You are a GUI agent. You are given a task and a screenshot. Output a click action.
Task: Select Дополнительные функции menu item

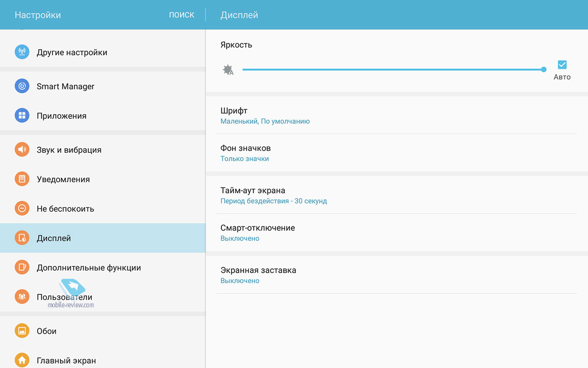coord(89,268)
